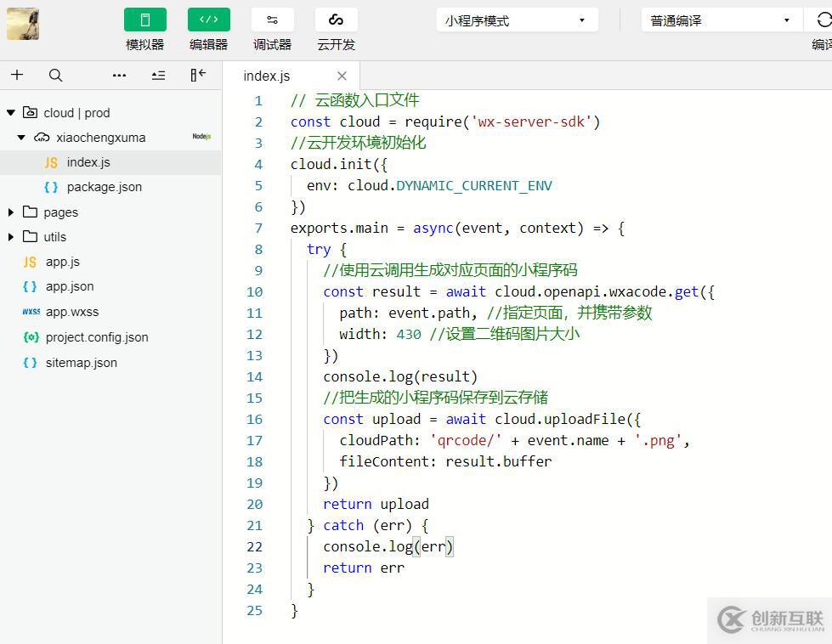Click exports.main on line 7
Screen dimensions: 832x644
click(339, 228)
